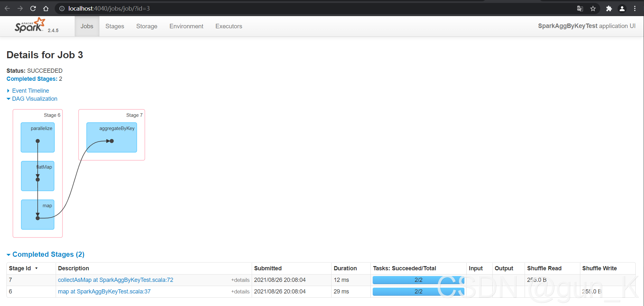
Task: Collapse the DAG Visualization section
Action: click(x=32, y=99)
